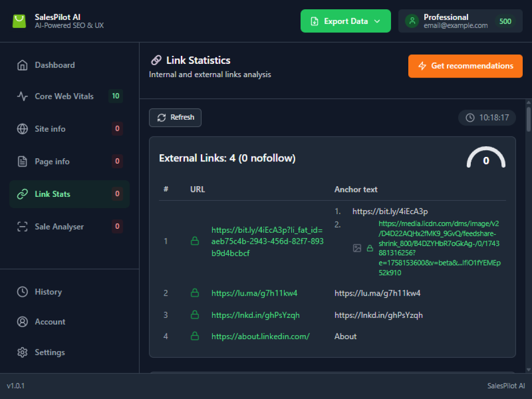Viewport: 532px width, 399px height.
Task: Open the Export Data dropdown
Action: pos(345,21)
